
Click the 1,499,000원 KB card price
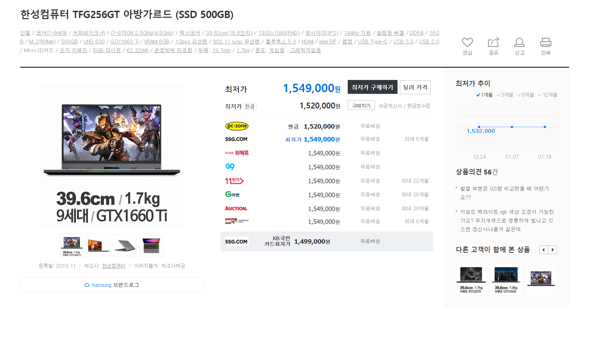(x=312, y=242)
